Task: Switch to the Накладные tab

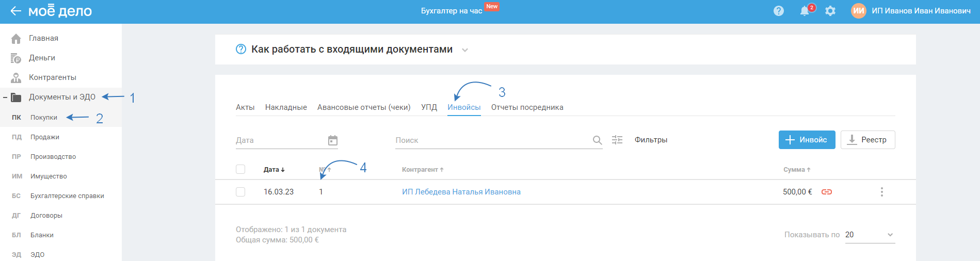Action: [286, 107]
